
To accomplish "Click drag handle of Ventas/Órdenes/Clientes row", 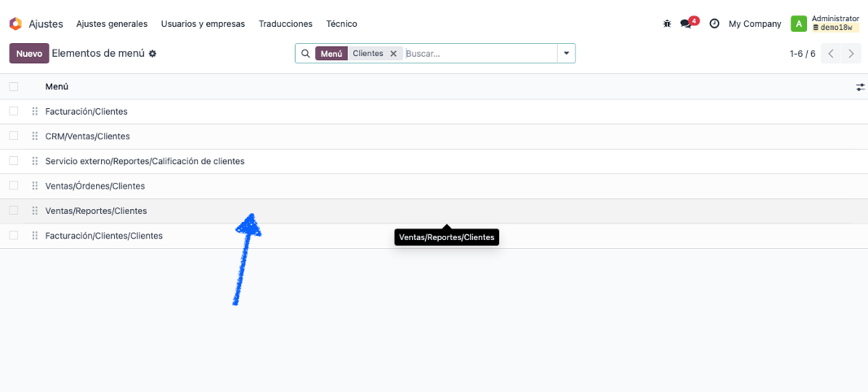I will (x=35, y=185).
